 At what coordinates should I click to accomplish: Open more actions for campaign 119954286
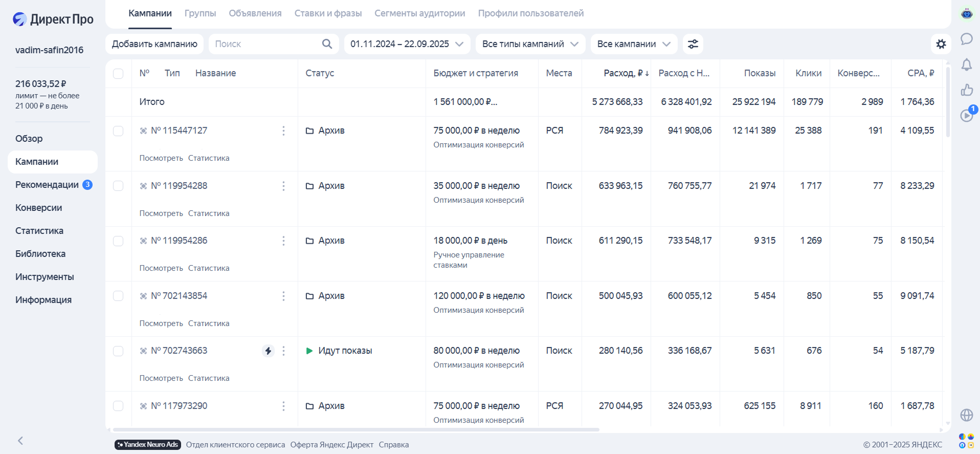[283, 241]
